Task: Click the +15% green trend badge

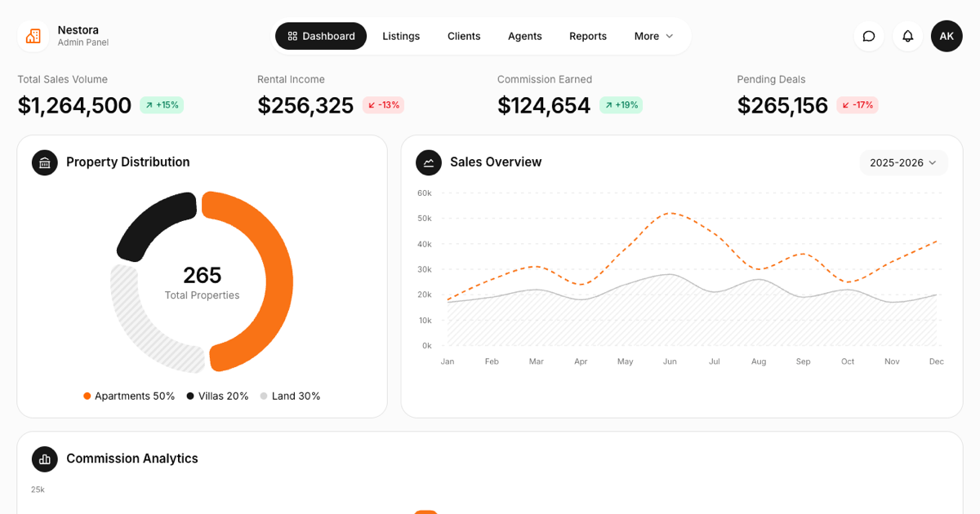Action: [162, 105]
